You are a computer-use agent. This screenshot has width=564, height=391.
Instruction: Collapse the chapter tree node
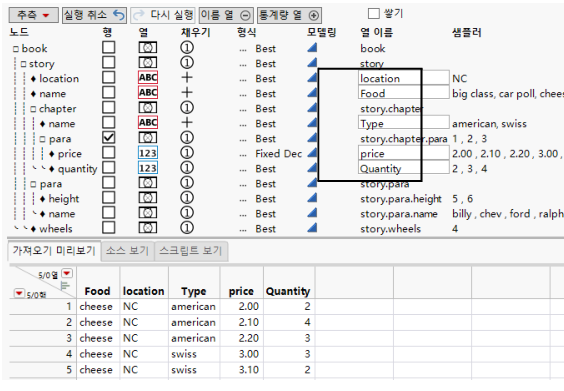[x=33, y=109]
